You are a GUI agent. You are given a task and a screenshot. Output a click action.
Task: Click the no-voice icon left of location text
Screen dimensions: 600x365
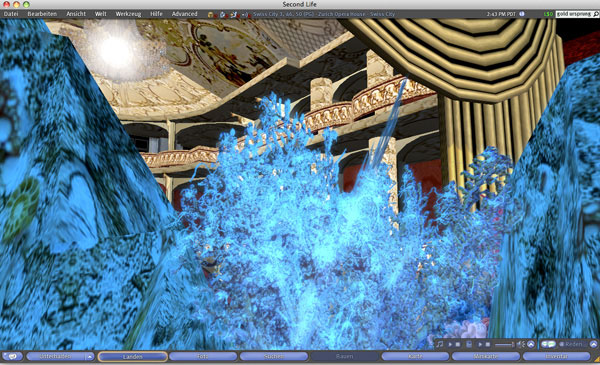(246, 15)
